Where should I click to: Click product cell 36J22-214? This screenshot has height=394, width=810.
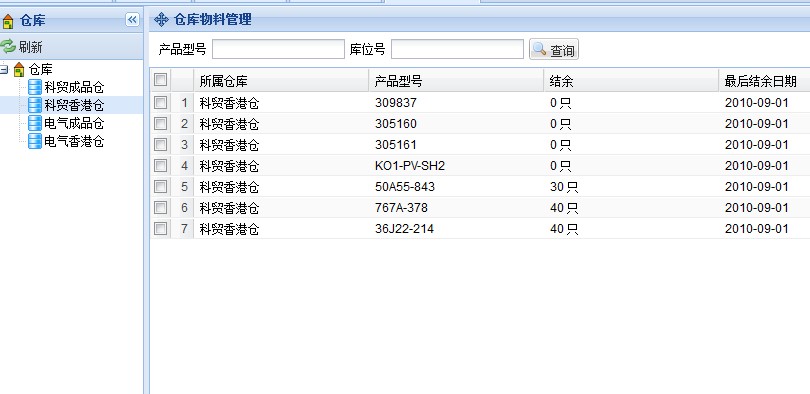click(x=404, y=229)
